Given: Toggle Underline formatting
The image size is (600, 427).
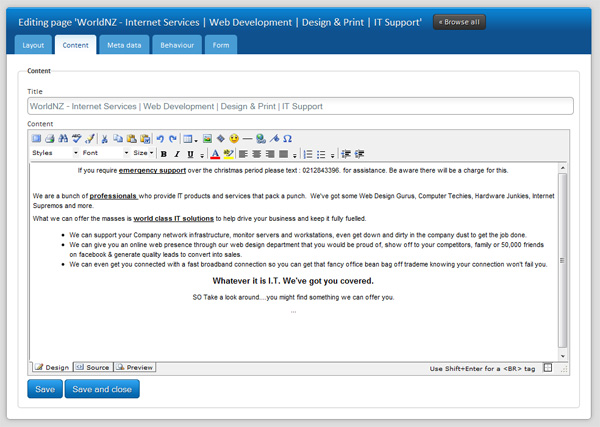Looking at the screenshot, I should [x=190, y=154].
